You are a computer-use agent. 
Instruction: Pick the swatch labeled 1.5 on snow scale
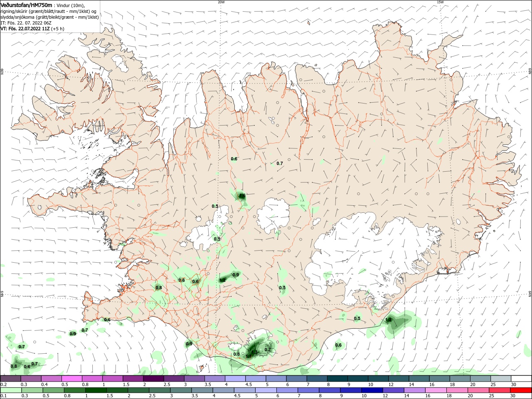pos(133,379)
